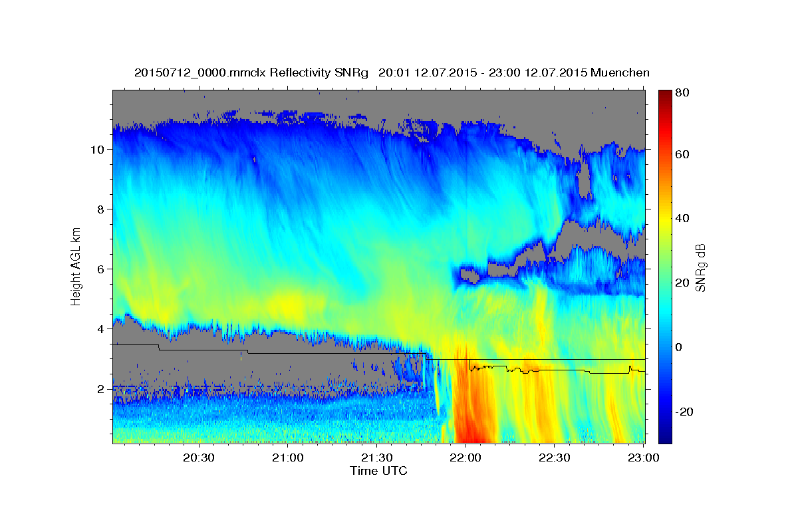This screenshot has width=798, height=532.
Task: Click the dark blue bottom of the colorbar
Action: pos(665,438)
